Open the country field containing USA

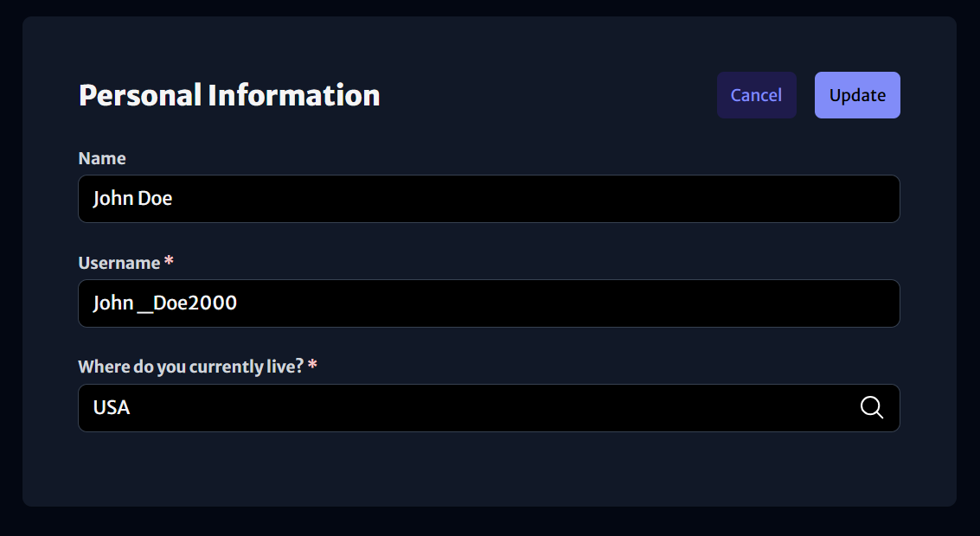[489, 408]
